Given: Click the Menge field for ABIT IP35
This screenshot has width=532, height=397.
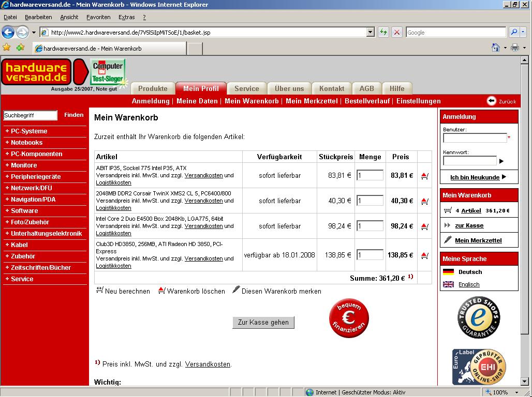Looking at the screenshot, I should (370, 175).
